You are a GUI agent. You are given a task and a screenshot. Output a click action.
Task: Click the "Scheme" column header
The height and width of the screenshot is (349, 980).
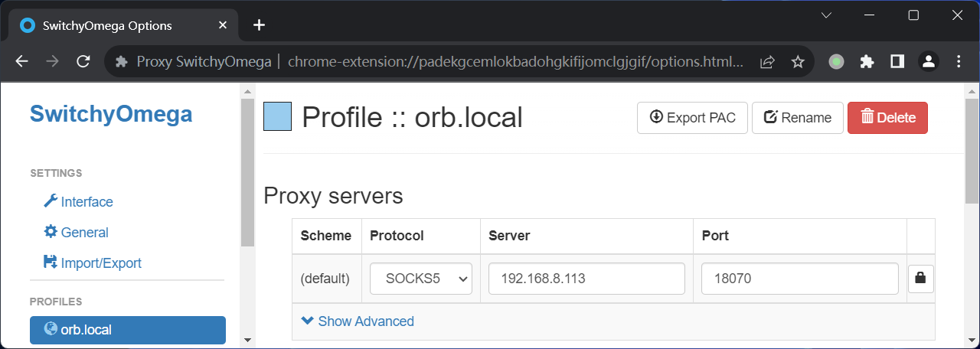point(326,236)
